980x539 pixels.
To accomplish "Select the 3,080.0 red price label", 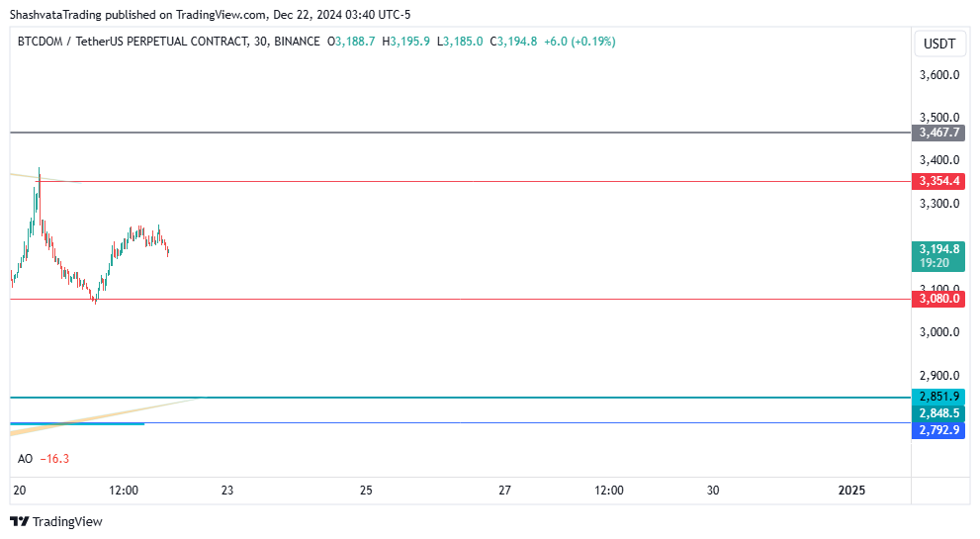I will [938, 299].
